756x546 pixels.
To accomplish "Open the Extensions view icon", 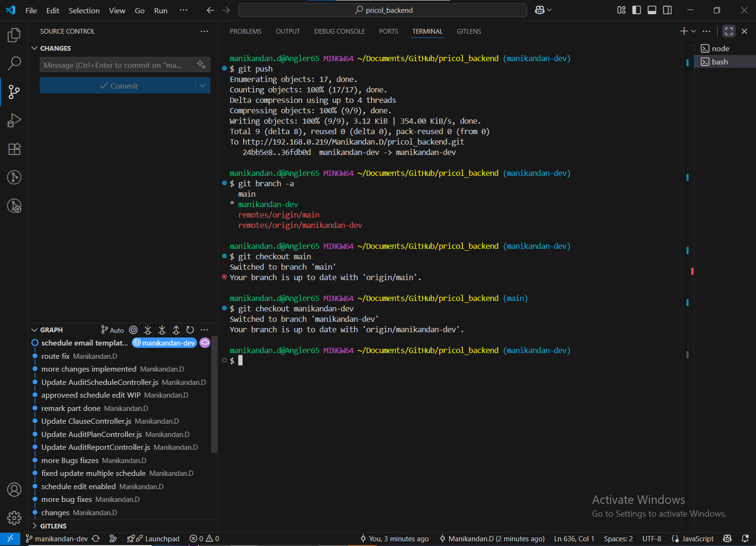I will pyautogui.click(x=14, y=149).
